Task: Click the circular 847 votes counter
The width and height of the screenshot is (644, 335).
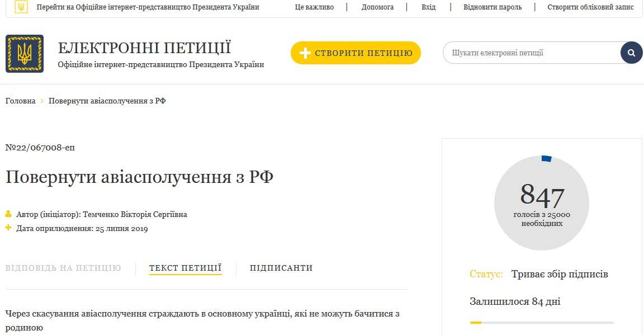Action: point(541,202)
